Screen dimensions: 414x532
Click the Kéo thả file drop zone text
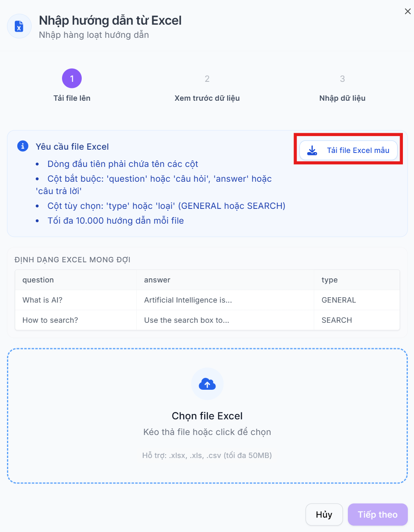tap(207, 432)
